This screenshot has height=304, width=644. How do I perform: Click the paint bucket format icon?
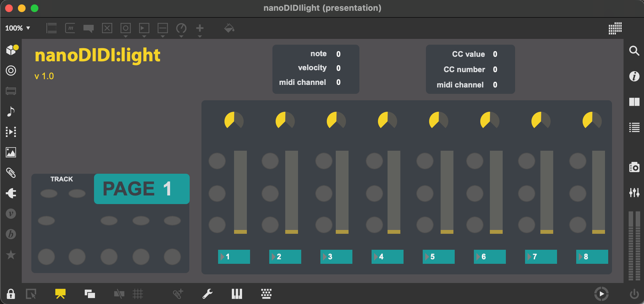click(x=229, y=28)
